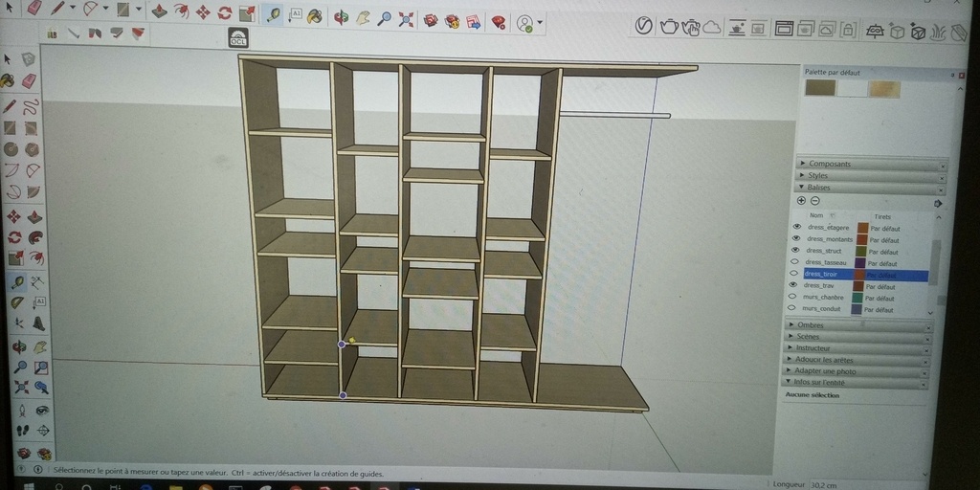Screen dimensions: 980x490
Task: Select the Pencil line tool in top toolbar
Action: click(x=58, y=8)
